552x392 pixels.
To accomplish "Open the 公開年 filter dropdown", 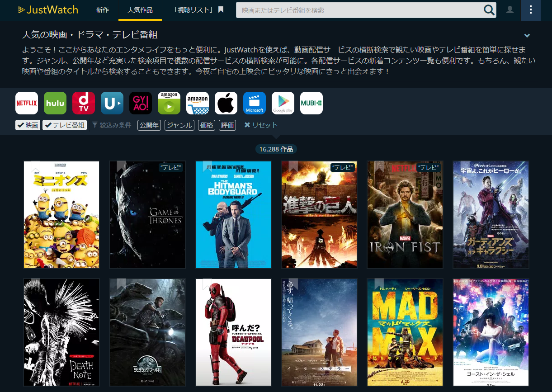I will pos(149,125).
